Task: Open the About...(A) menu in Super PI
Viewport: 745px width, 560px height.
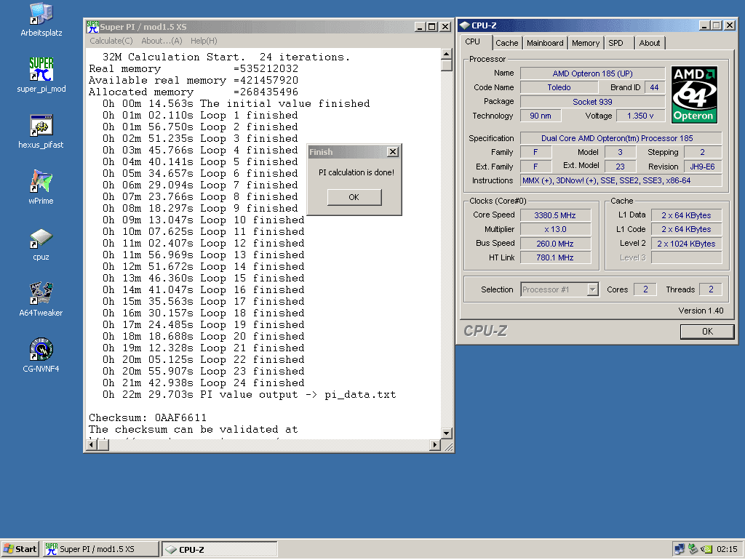Action: tap(162, 41)
